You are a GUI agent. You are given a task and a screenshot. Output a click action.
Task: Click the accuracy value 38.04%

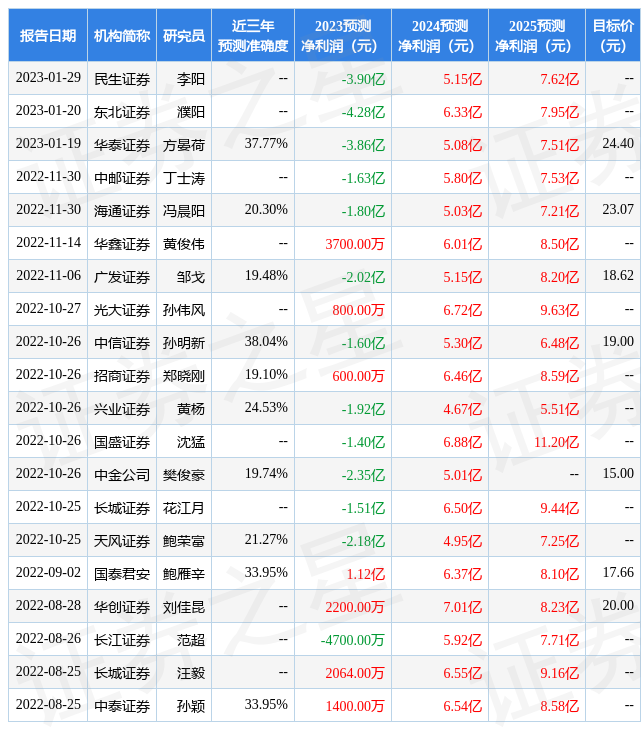[266, 342]
